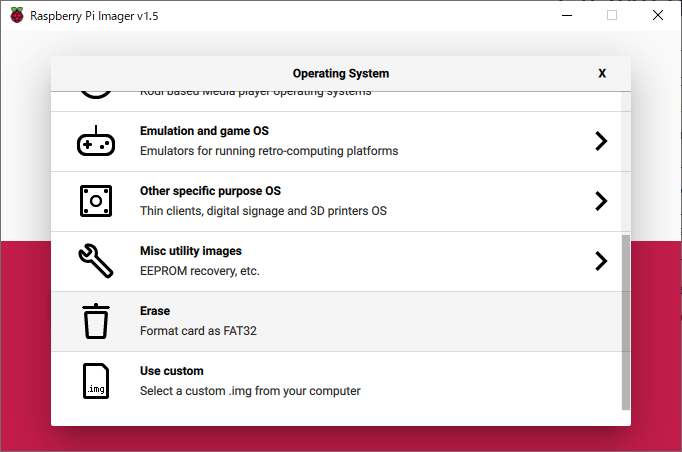Expand Misc utility images chevron arrow

click(x=601, y=261)
